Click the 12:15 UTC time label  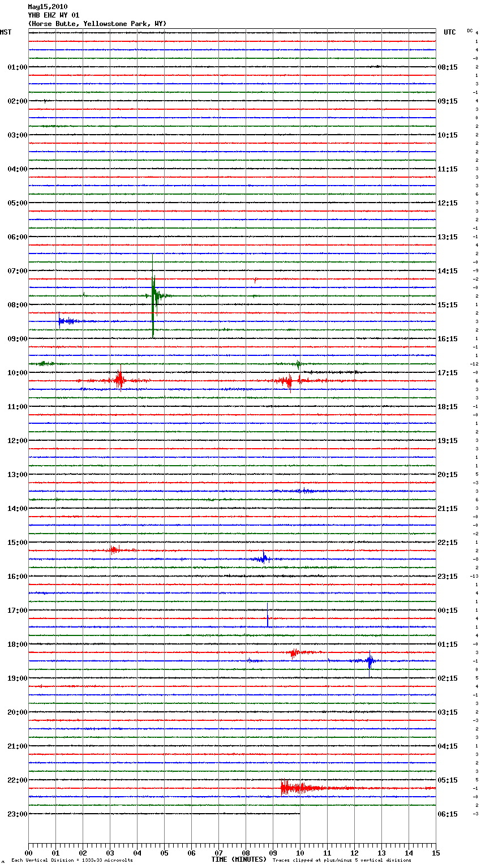[x=448, y=203]
